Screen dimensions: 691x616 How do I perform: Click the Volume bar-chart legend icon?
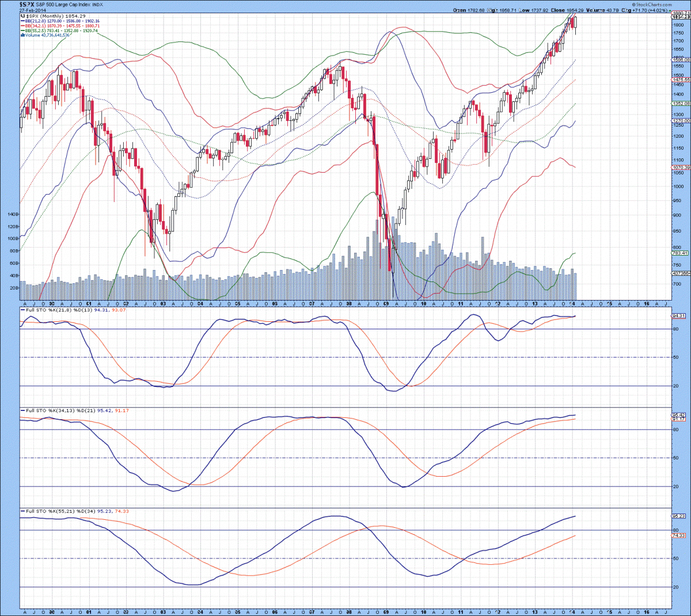(x=22, y=35)
